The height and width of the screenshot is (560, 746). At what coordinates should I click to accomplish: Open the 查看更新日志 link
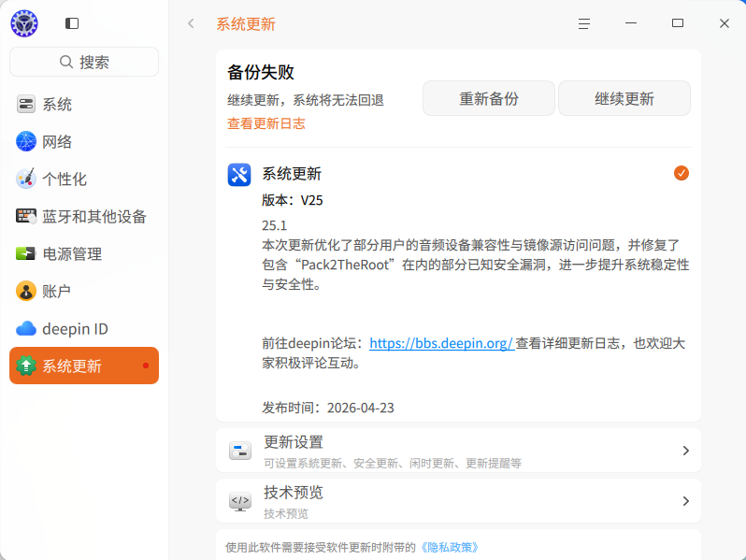(x=265, y=123)
